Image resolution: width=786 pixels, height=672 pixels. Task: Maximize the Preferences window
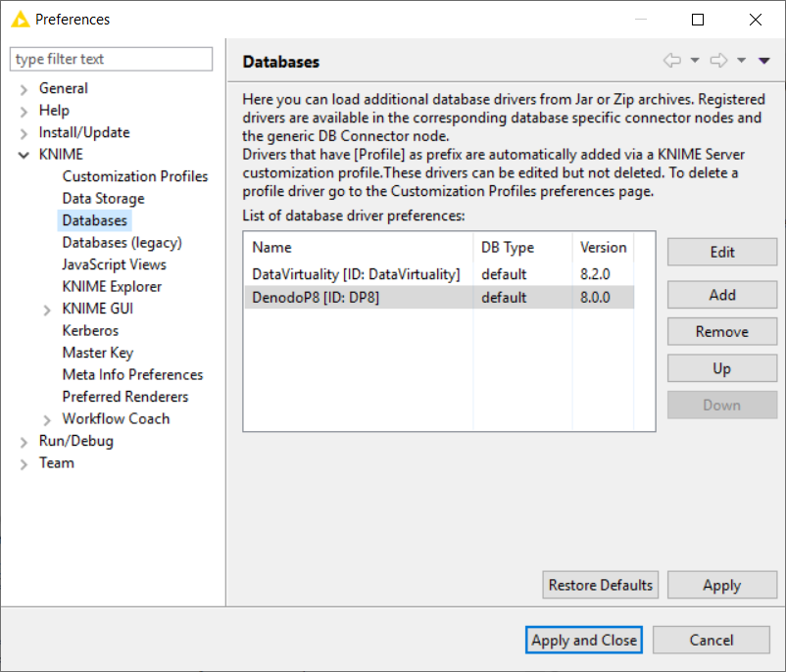(698, 20)
